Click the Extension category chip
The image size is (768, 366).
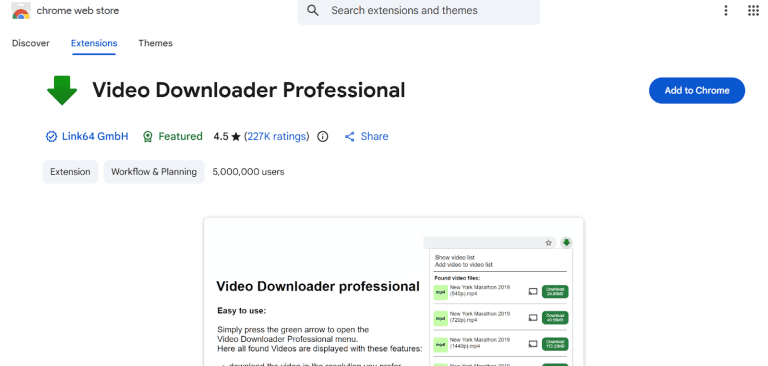tap(70, 172)
